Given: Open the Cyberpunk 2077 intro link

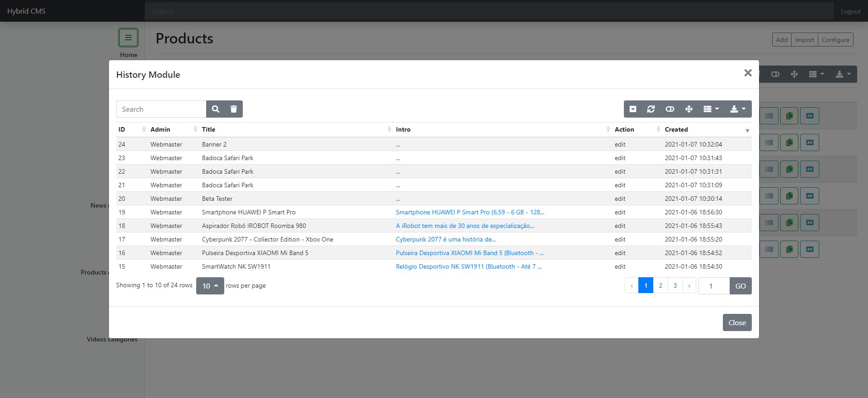Looking at the screenshot, I should [446, 239].
